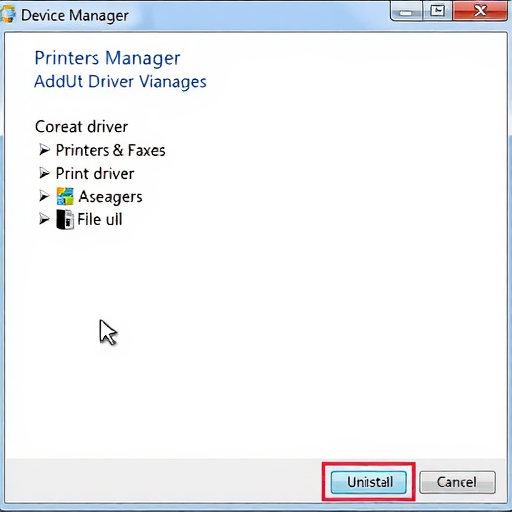Expand the Print driver arrow
The height and width of the screenshot is (512, 512).
point(44,173)
